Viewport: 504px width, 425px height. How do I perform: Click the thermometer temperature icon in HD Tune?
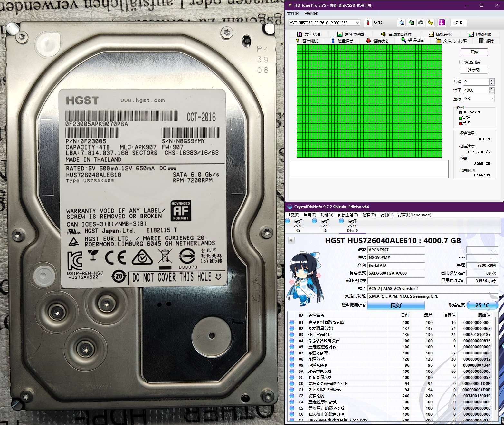(368, 23)
